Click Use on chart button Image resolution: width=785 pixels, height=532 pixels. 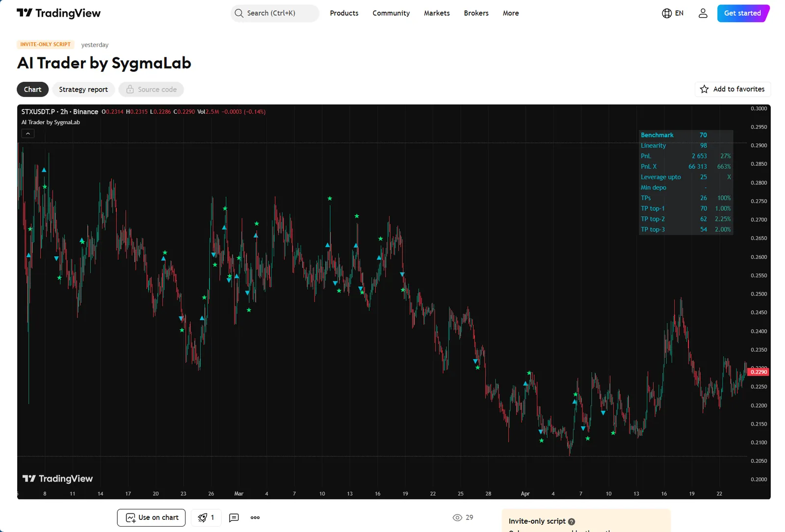click(151, 518)
